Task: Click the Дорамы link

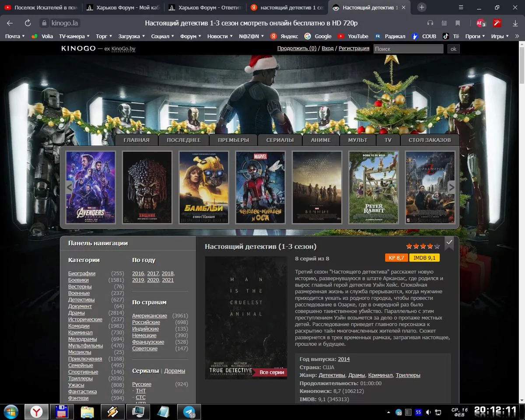Action: point(175,371)
